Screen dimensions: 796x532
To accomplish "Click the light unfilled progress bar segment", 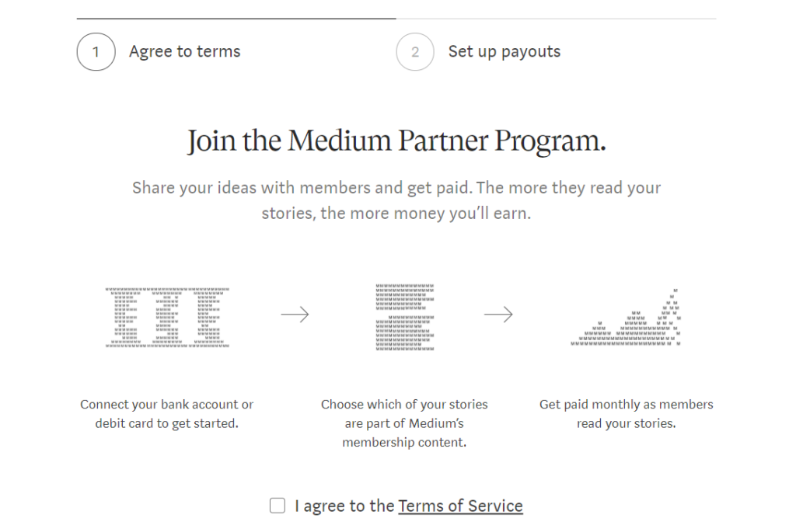I will click(556, 19).
